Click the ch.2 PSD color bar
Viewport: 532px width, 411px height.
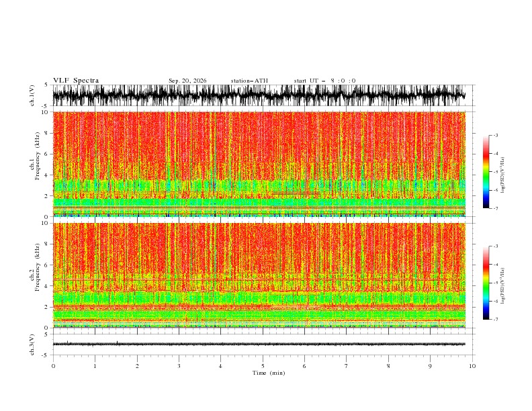coord(486,283)
